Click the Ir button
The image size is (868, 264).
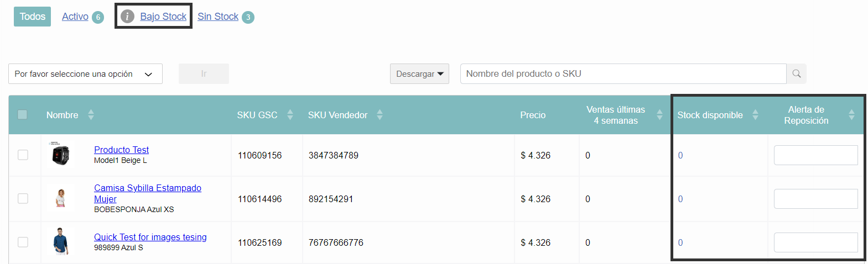click(x=204, y=73)
